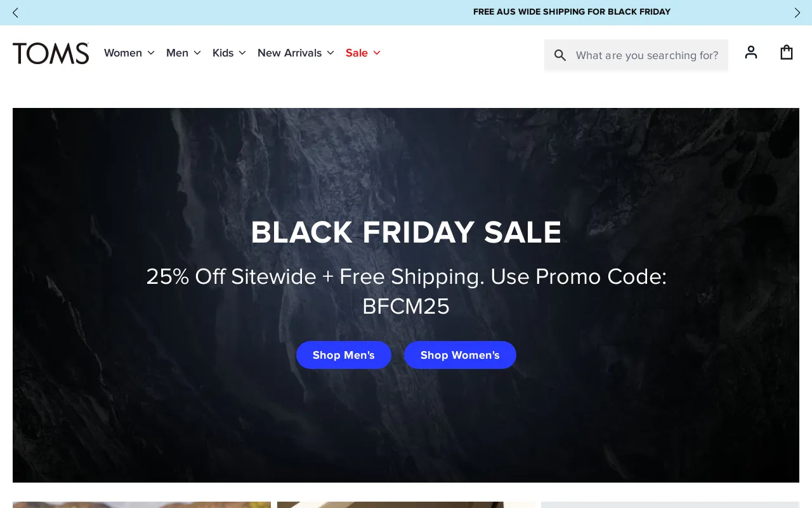Focus the 'What are you searching for?' field
The width and height of the screenshot is (812, 508).
click(647, 55)
